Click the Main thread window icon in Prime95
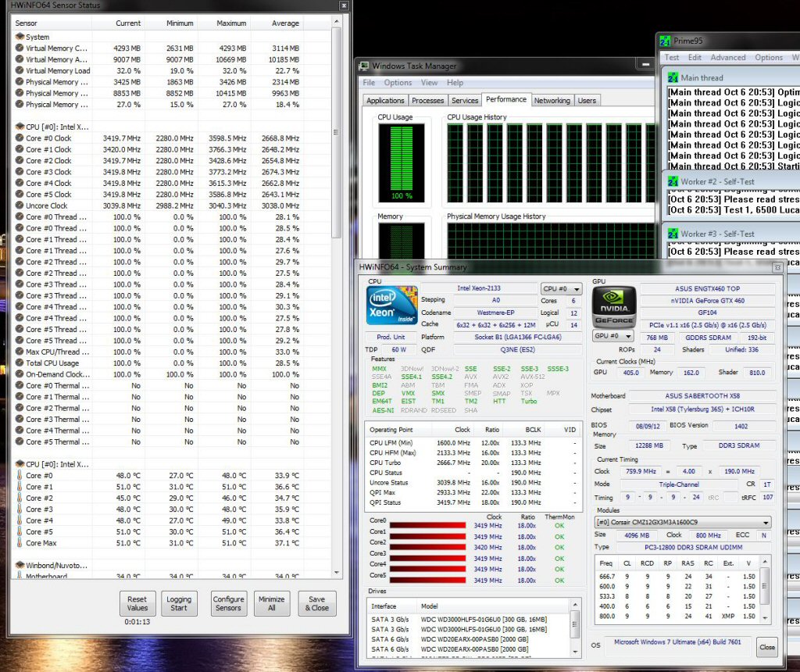Screen dimensions: 800x672 pyautogui.click(x=673, y=77)
